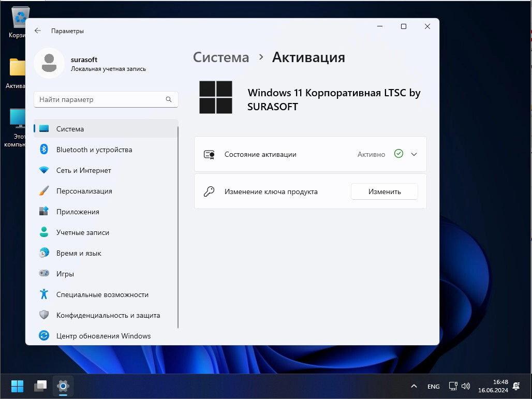Click the accessibility figure icon
Viewport: 532px width, 399px height.
(x=44, y=294)
